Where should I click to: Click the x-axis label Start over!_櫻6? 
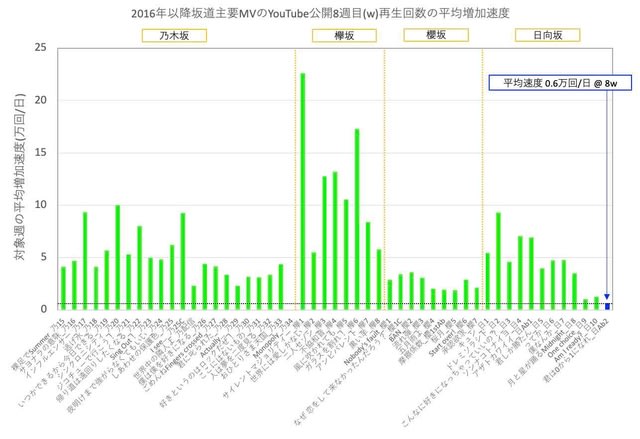pos(448,339)
